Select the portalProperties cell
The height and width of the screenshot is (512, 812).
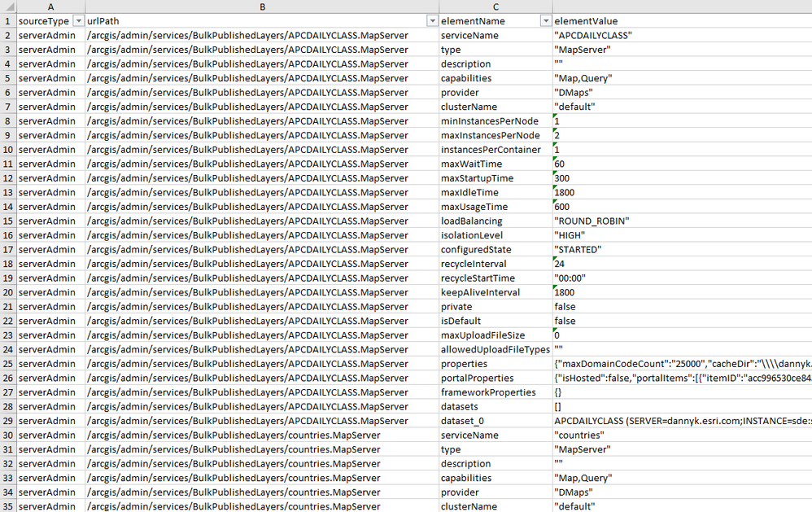pyautogui.click(x=495, y=379)
